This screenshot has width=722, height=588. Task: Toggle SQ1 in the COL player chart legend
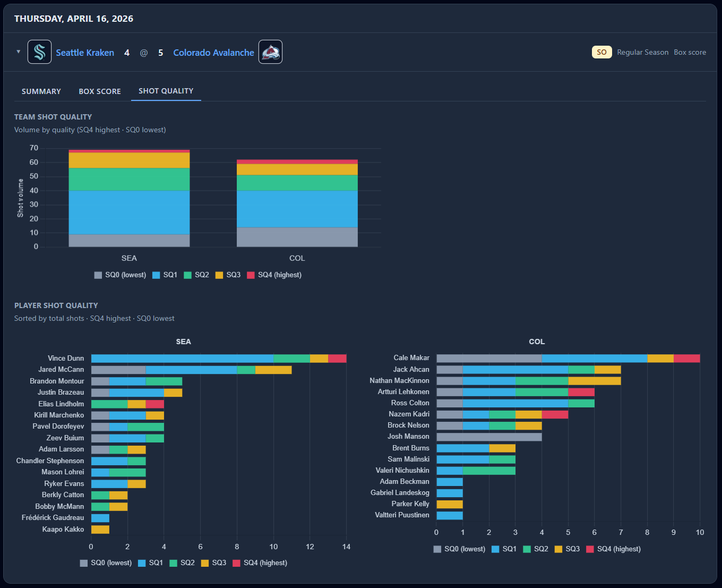pos(504,549)
